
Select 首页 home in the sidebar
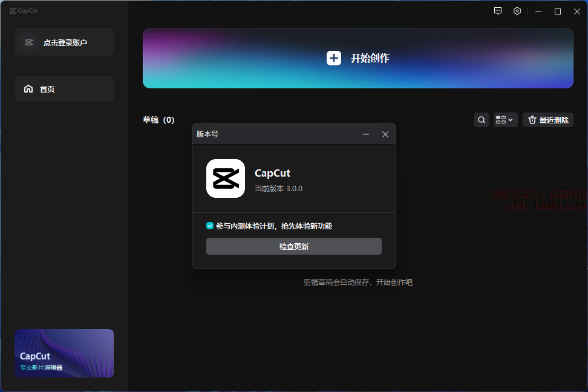[x=64, y=89]
